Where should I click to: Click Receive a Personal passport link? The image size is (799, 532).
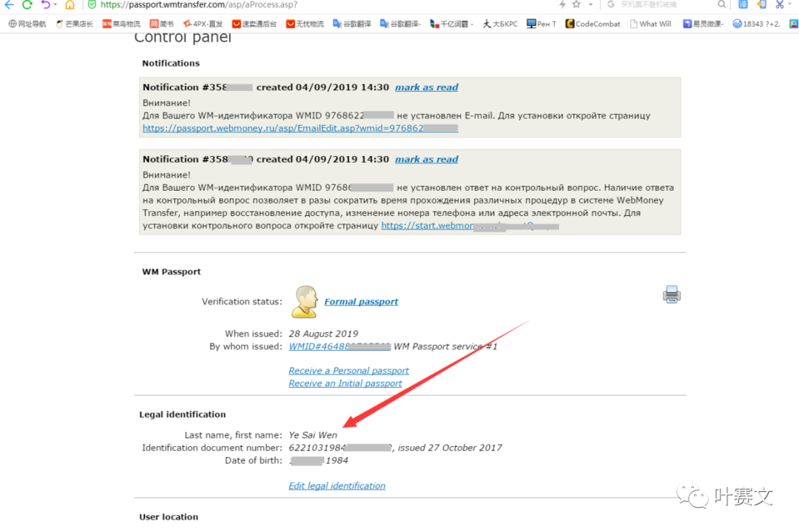(348, 371)
